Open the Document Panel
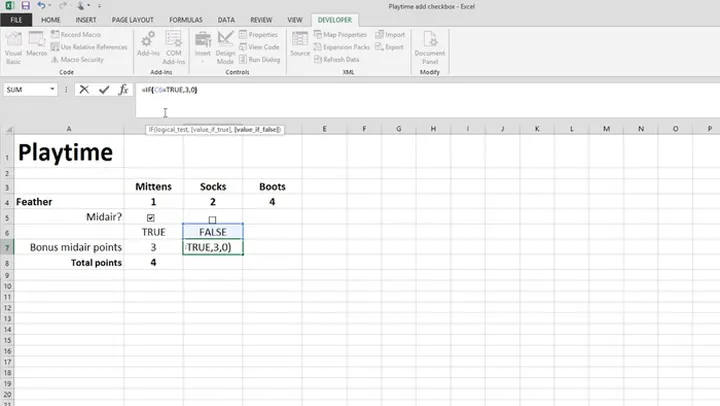 pyautogui.click(x=430, y=48)
